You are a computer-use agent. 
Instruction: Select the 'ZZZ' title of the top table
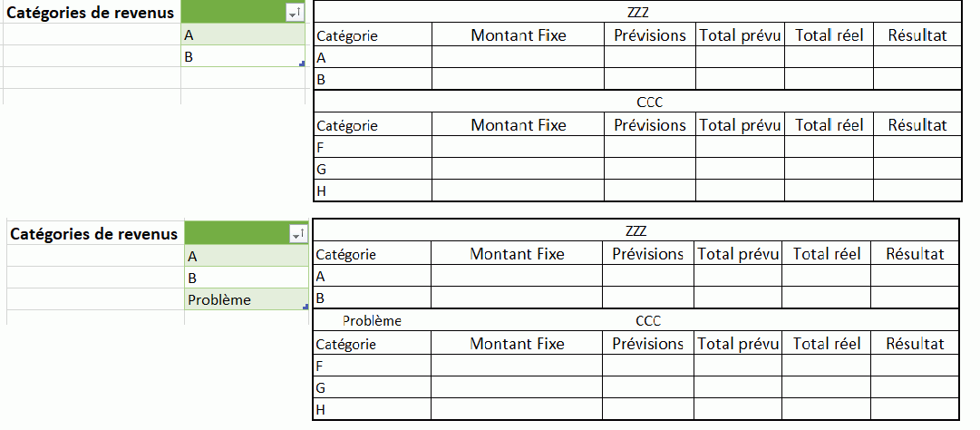[x=637, y=12]
